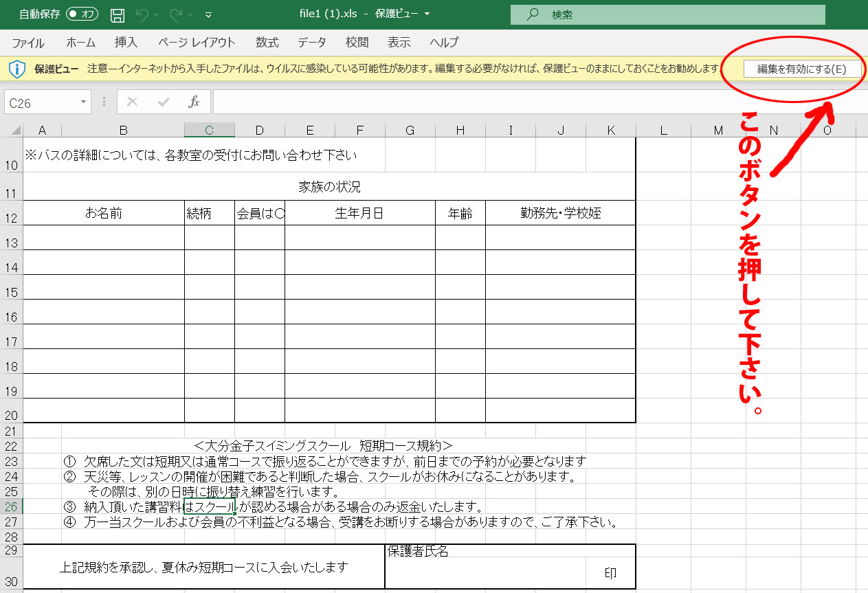The image size is (868, 593).
Task: Select column E header
Action: click(310, 131)
